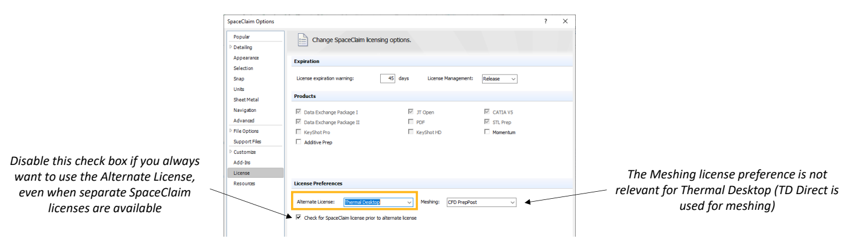The image size is (868, 239).
Task: Toggle Data Exchange Package II checkbox
Action: 299,122
